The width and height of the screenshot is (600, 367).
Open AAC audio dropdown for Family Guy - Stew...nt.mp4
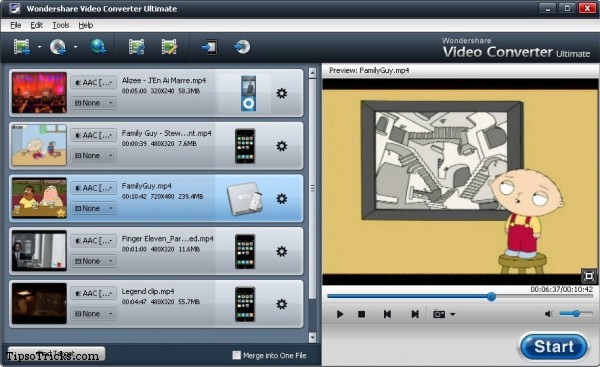[94, 135]
